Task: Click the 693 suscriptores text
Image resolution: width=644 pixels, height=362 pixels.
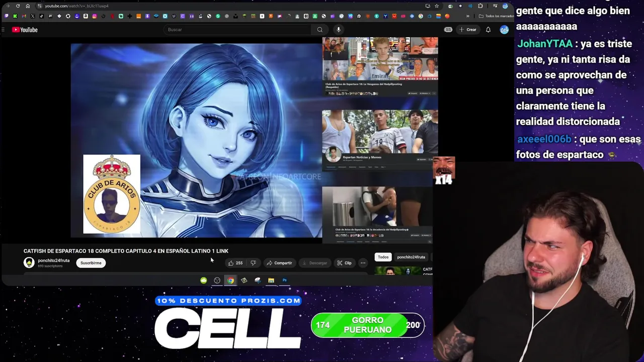Action: click(50, 266)
